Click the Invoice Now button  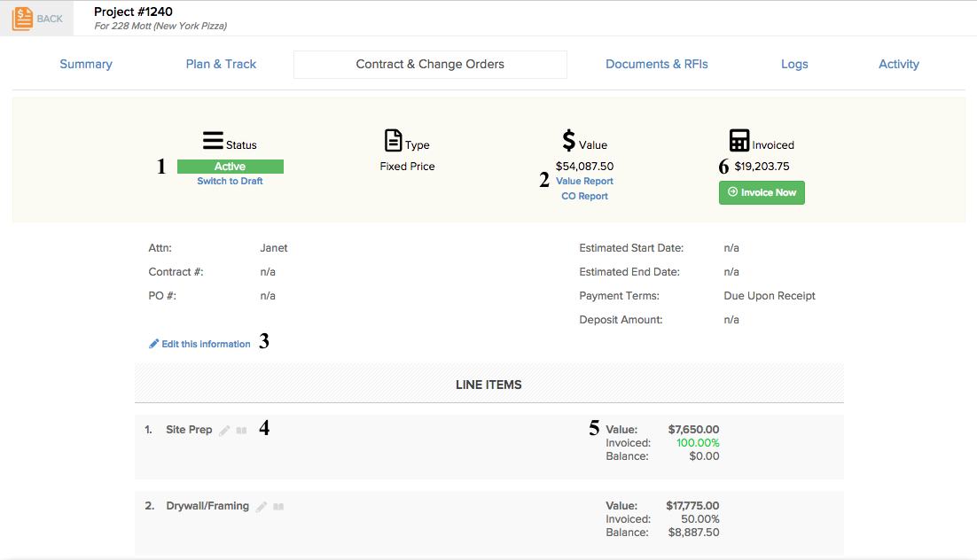762,192
